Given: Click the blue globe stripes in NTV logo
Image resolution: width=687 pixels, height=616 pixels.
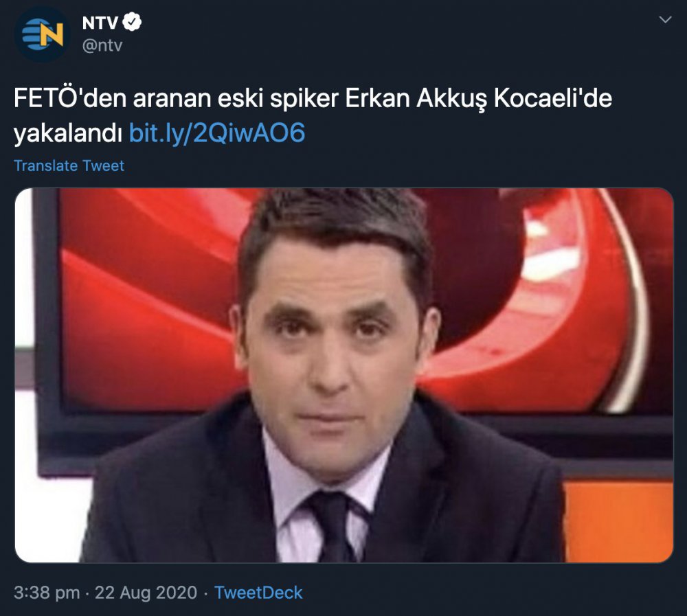Looking at the screenshot, I should [32, 35].
